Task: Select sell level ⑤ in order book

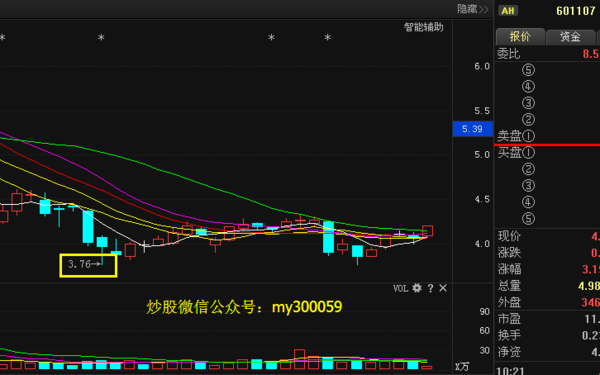Action: click(x=528, y=70)
